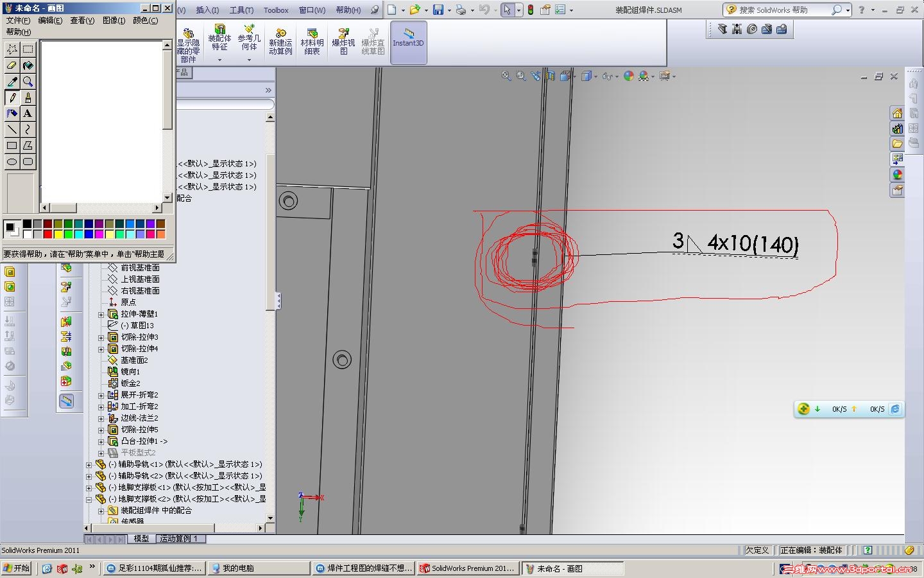Click the 材料明细表 command
This screenshot has width=924, height=578.
(312, 42)
